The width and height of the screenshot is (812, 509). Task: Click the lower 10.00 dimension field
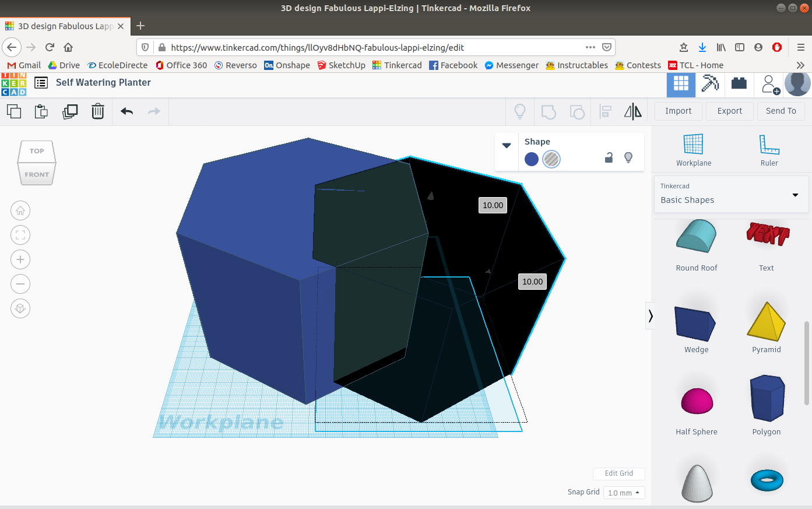coord(532,282)
